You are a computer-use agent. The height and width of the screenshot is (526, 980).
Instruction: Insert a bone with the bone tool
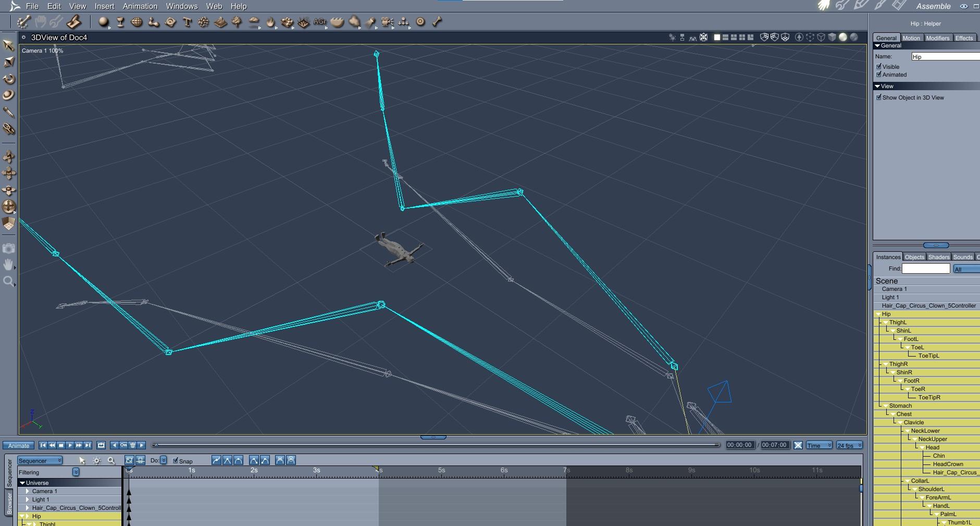tap(437, 22)
